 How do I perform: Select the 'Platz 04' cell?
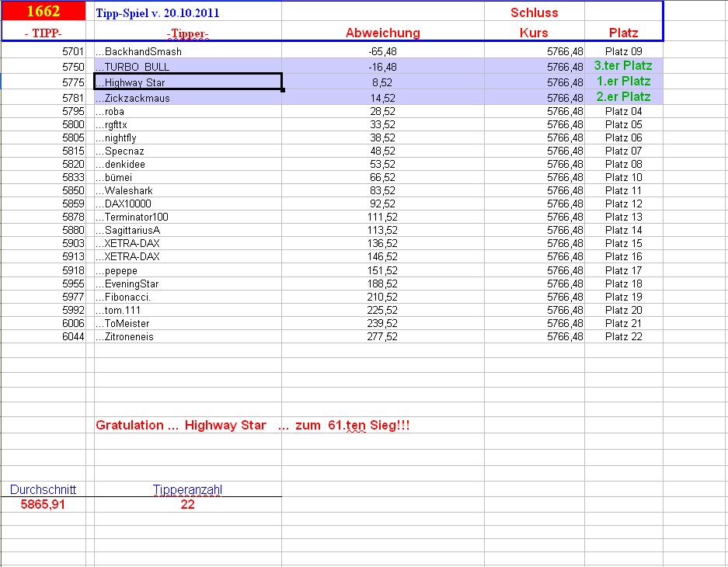tap(624, 111)
